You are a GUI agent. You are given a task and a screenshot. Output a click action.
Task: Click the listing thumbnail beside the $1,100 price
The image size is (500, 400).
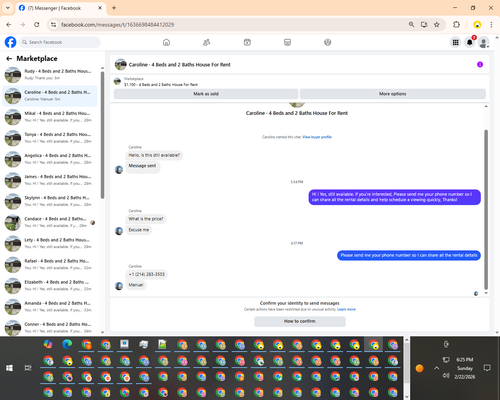click(117, 81)
